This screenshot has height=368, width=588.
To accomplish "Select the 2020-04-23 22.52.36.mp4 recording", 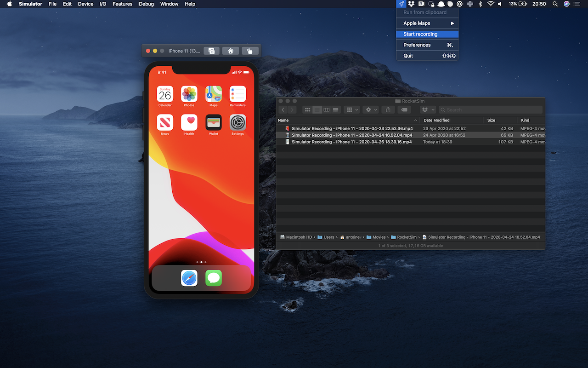I will click(352, 128).
